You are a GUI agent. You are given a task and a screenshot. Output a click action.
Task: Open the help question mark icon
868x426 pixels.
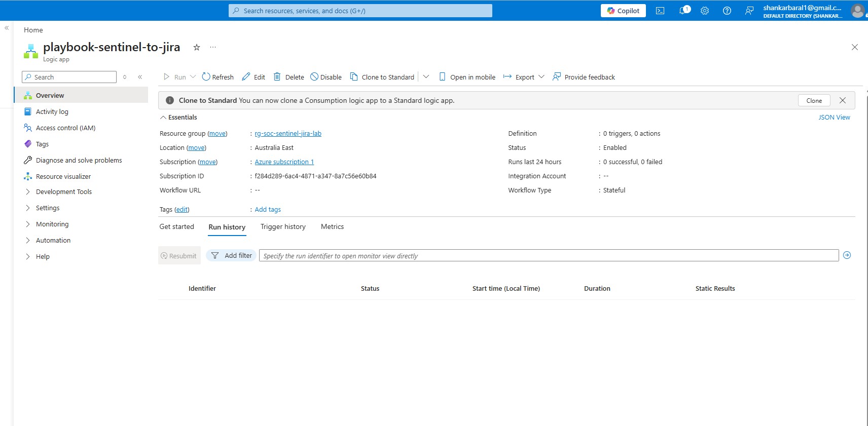pos(727,11)
